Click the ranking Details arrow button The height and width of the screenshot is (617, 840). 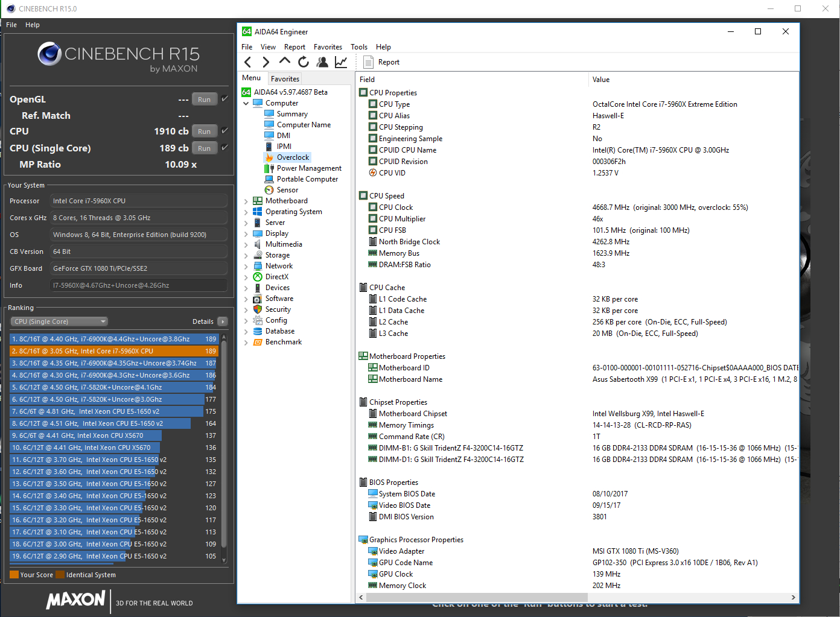pos(222,321)
